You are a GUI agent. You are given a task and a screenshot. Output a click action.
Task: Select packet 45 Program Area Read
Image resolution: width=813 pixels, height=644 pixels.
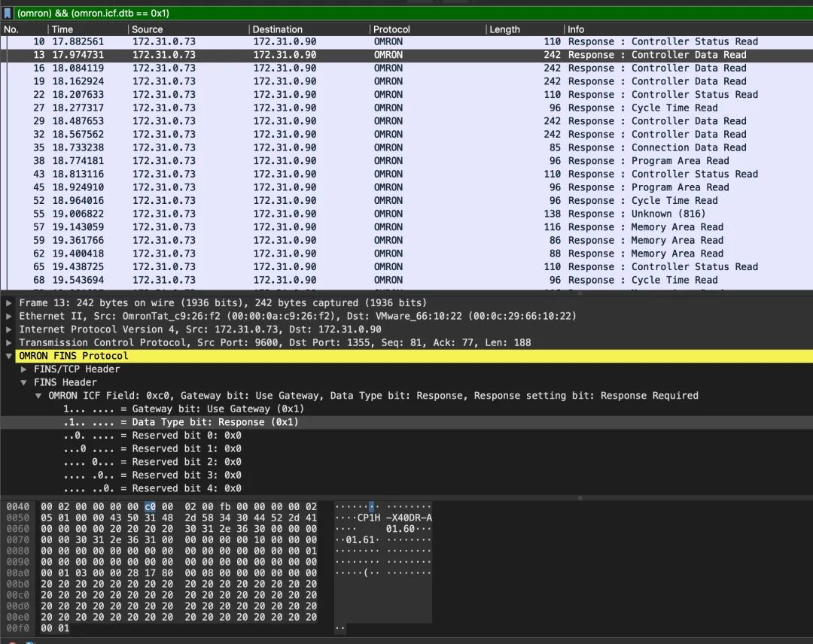pos(406,187)
